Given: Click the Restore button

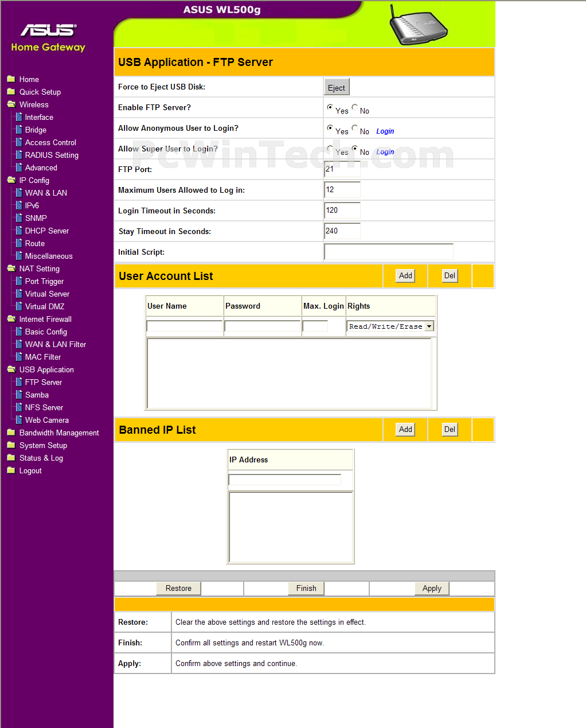Looking at the screenshot, I should pos(178,588).
